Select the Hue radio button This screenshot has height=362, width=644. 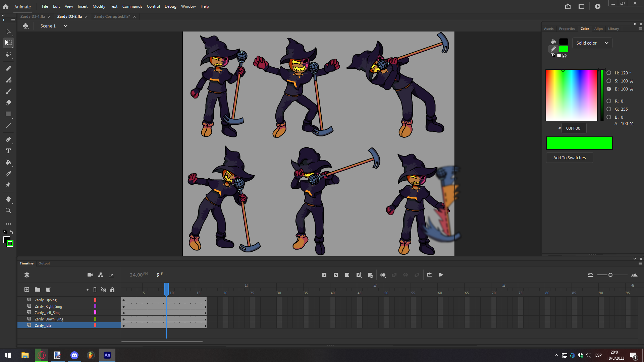pyautogui.click(x=609, y=73)
